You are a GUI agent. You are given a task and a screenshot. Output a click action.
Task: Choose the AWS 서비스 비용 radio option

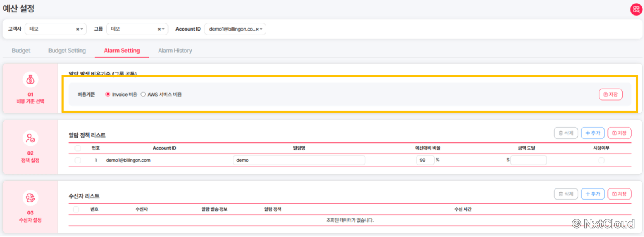pyautogui.click(x=143, y=95)
